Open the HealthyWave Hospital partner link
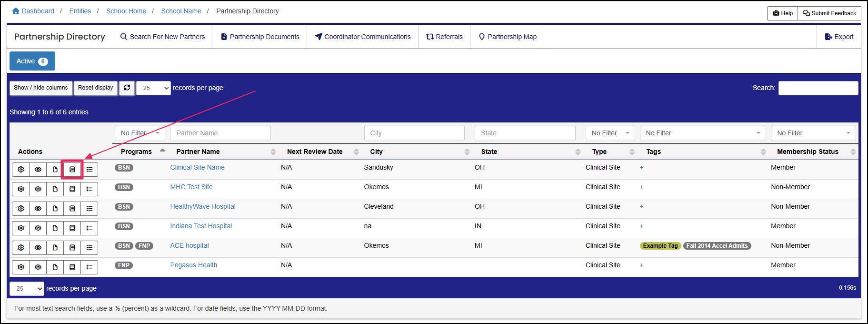This screenshot has height=324, width=868. [203, 207]
